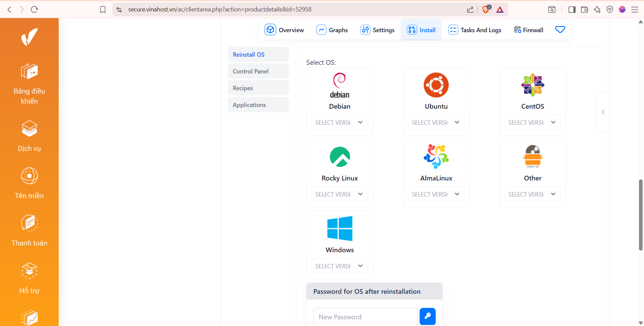Click the page vertical scrollbar
The image size is (644, 326).
[641, 215]
